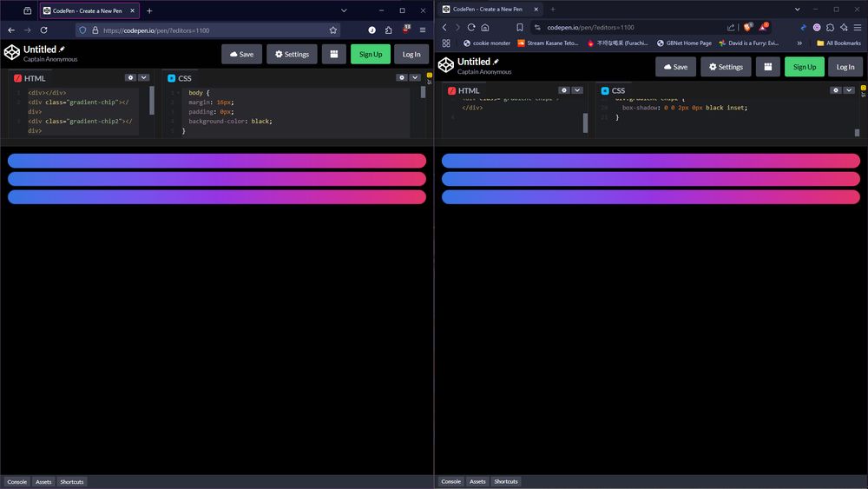Share this page via Brave address bar icon
The width and height of the screenshot is (868, 489).
(731, 27)
